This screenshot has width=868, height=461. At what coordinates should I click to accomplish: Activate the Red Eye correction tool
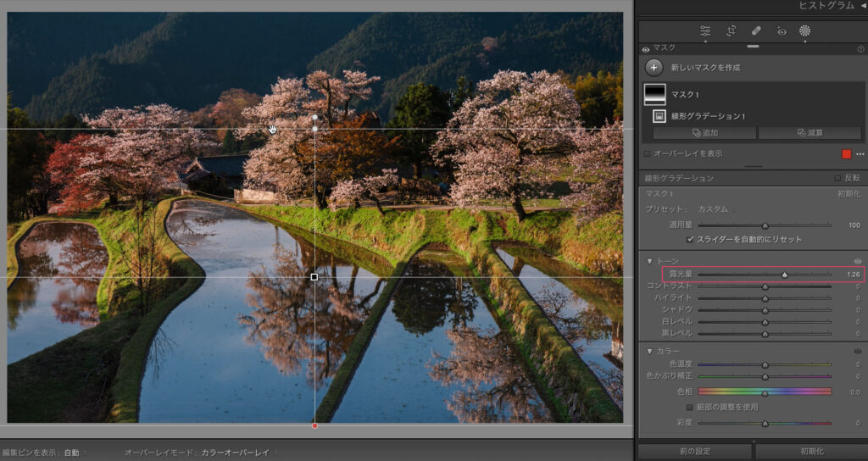[x=782, y=31]
